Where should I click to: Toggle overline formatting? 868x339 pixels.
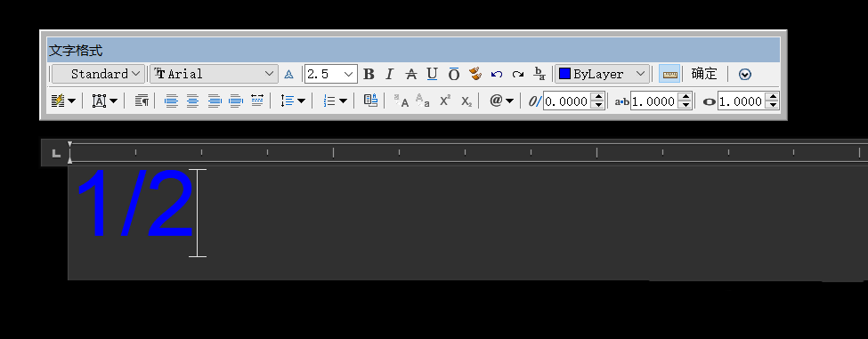(454, 74)
